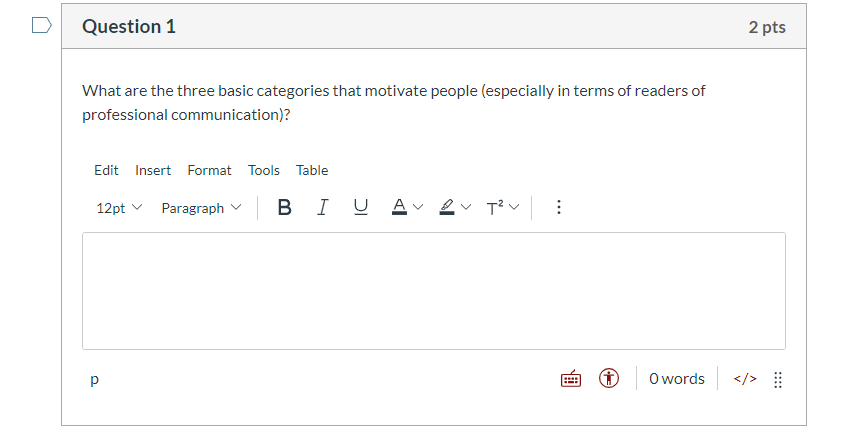Click the 0 words count button
This screenshot has width=861, height=436.
[x=676, y=379]
